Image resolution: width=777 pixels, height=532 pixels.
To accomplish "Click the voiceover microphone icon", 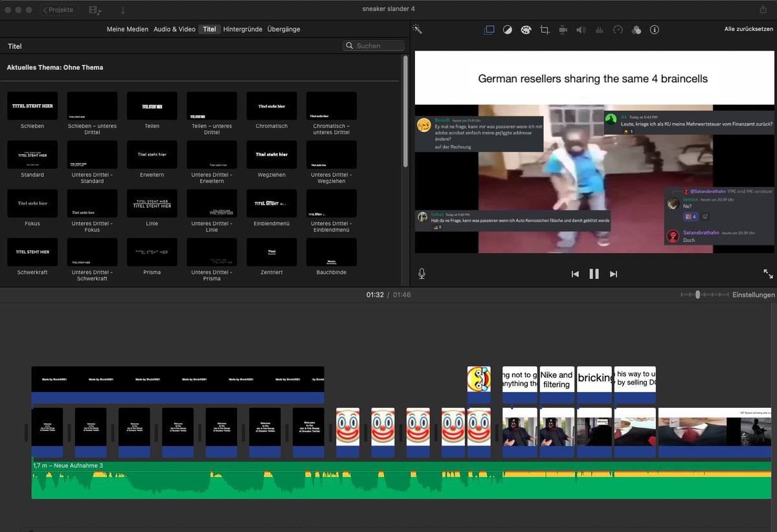I will 422,274.
